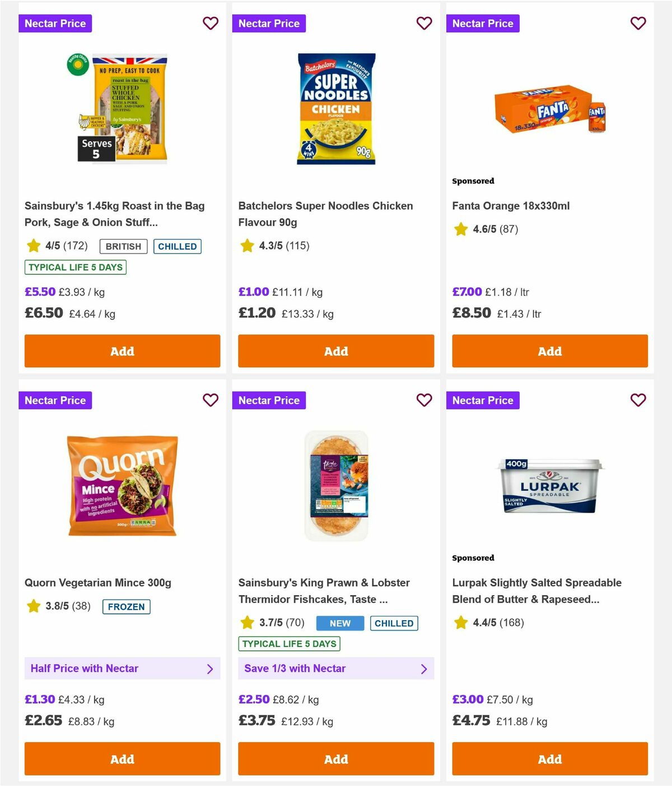Favourite the Quorn Vegetarian Mince
This screenshot has height=786, width=672.
tap(211, 400)
